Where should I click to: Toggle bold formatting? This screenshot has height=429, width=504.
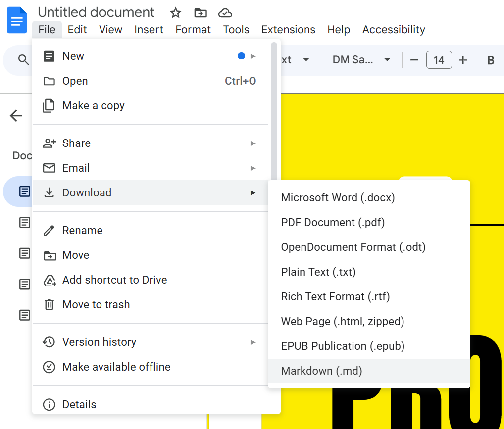coord(490,59)
